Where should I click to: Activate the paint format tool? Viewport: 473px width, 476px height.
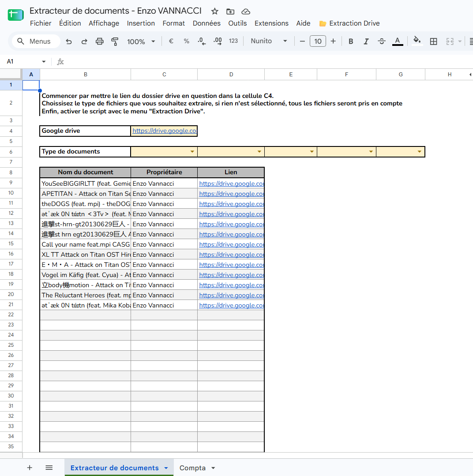(115, 41)
